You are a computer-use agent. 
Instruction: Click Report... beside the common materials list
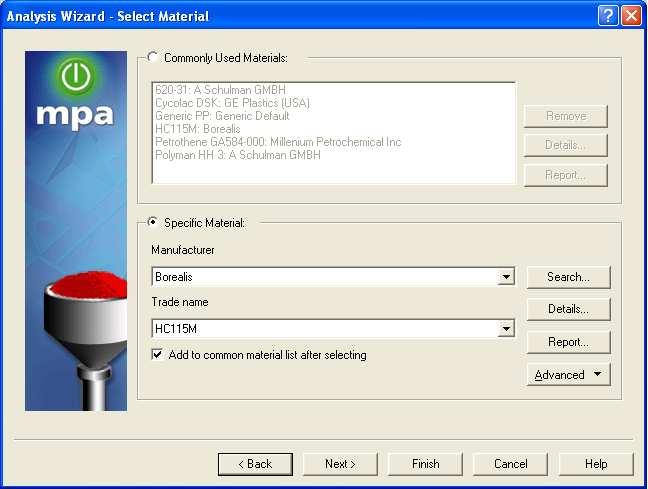point(566,175)
